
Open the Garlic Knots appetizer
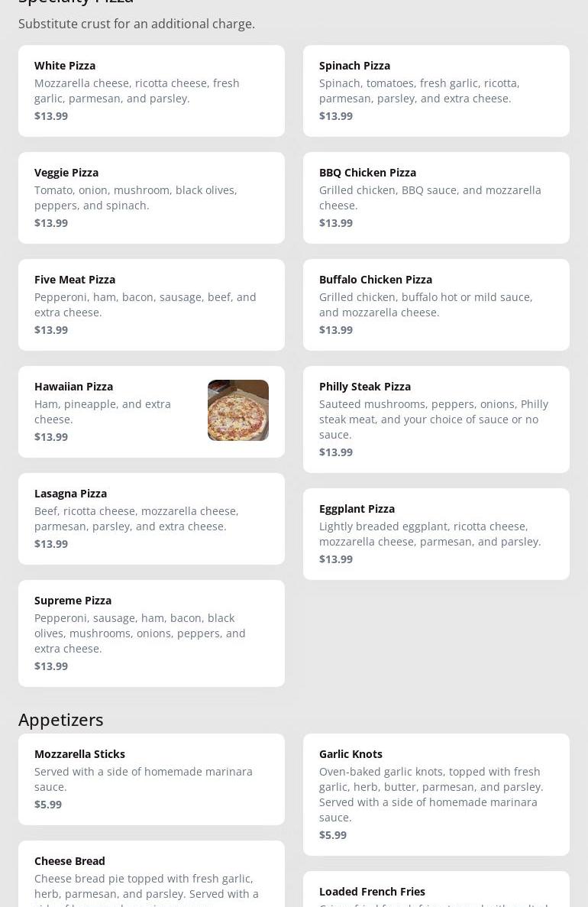tap(436, 795)
